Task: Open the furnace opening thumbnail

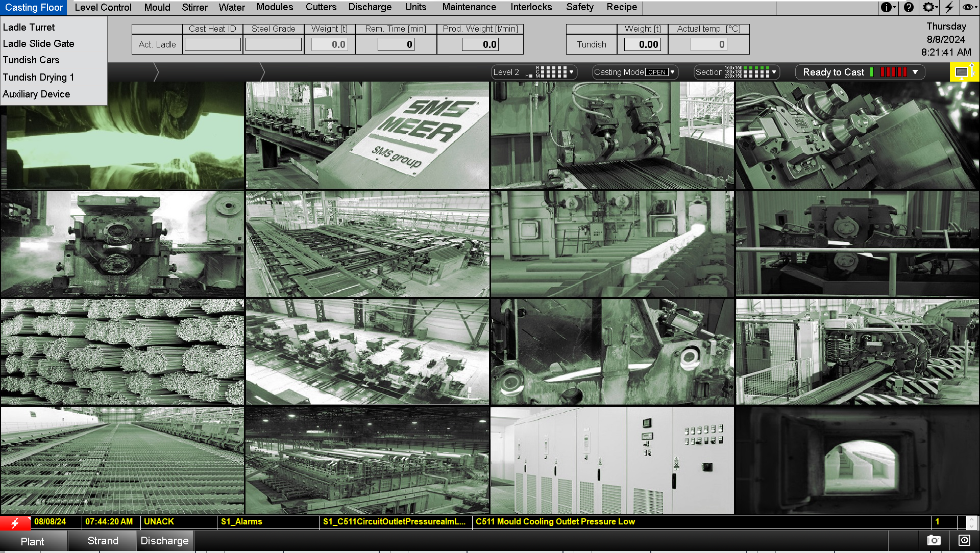Action: click(857, 460)
